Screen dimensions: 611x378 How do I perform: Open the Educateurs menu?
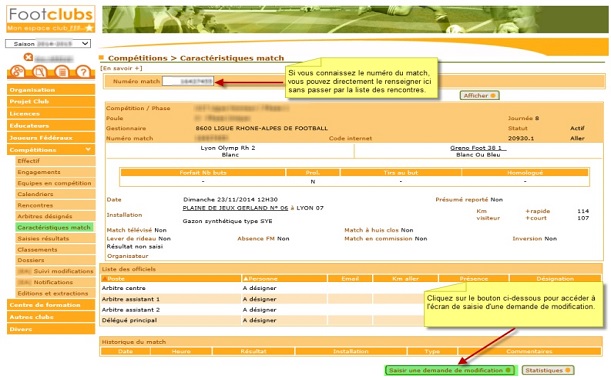point(51,125)
